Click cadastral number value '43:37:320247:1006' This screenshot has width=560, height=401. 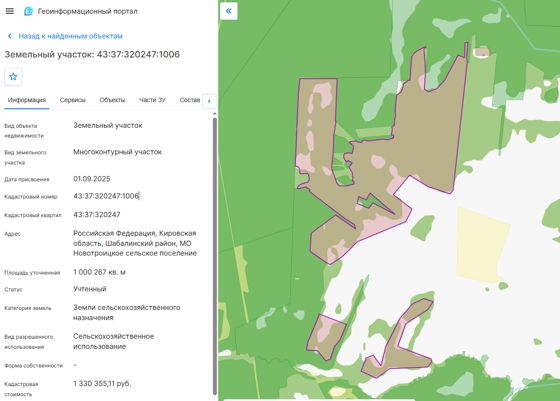click(106, 196)
